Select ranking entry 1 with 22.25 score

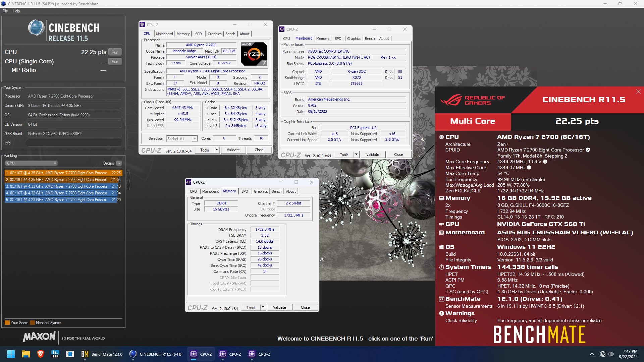[63, 173]
